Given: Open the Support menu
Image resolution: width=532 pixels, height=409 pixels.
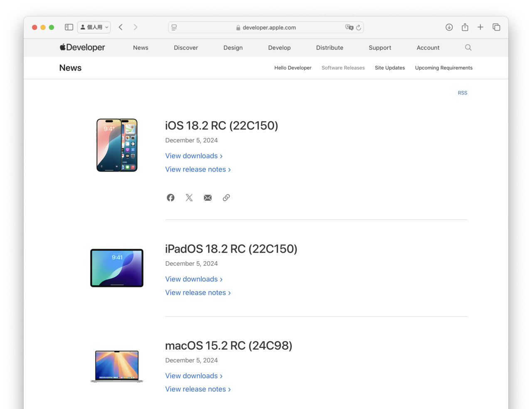Looking at the screenshot, I should [380, 48].
